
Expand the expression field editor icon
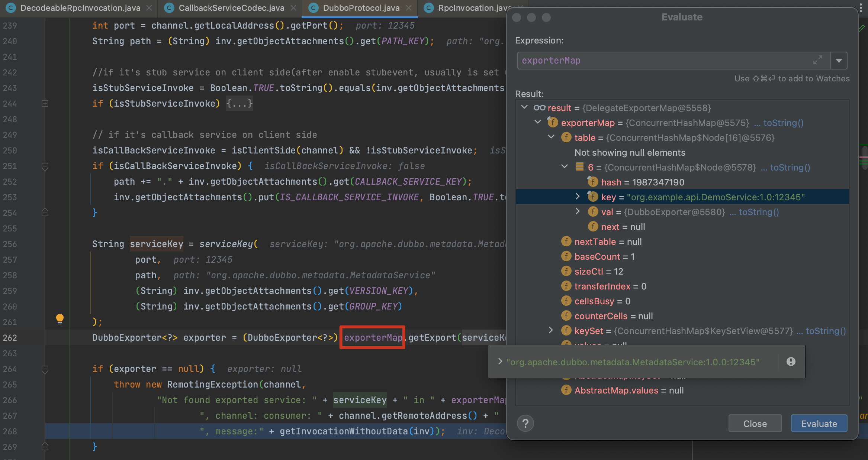[x=817, y=60]
